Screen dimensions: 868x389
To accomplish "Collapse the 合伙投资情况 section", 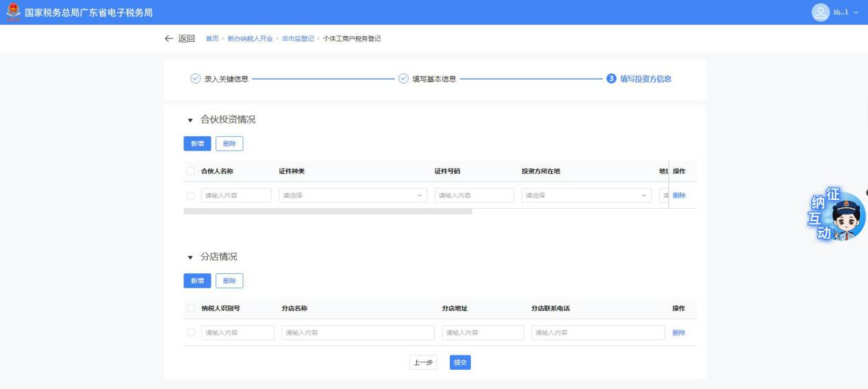I will tap(190, 121).
